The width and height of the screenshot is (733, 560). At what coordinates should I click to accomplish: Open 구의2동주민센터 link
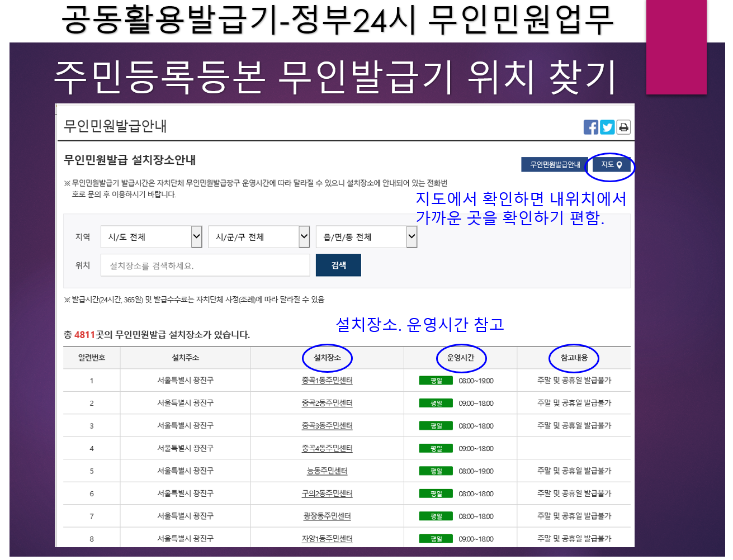327,493
